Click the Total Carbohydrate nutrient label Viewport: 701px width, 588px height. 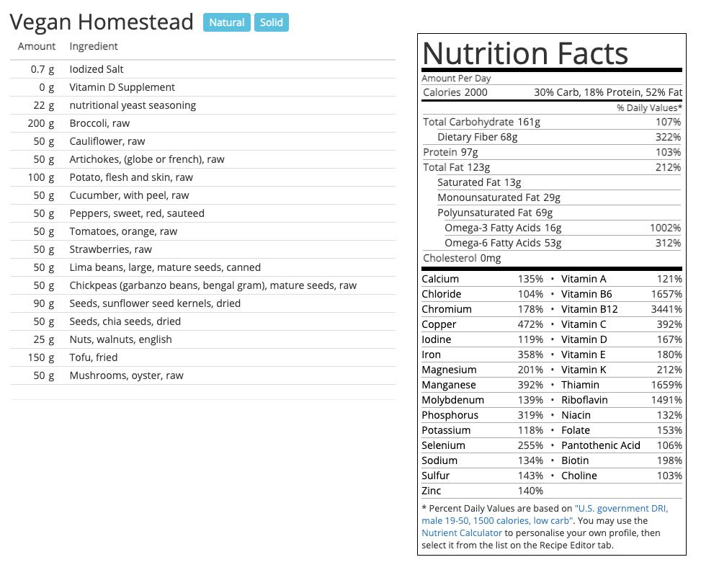tap(468, 122)
